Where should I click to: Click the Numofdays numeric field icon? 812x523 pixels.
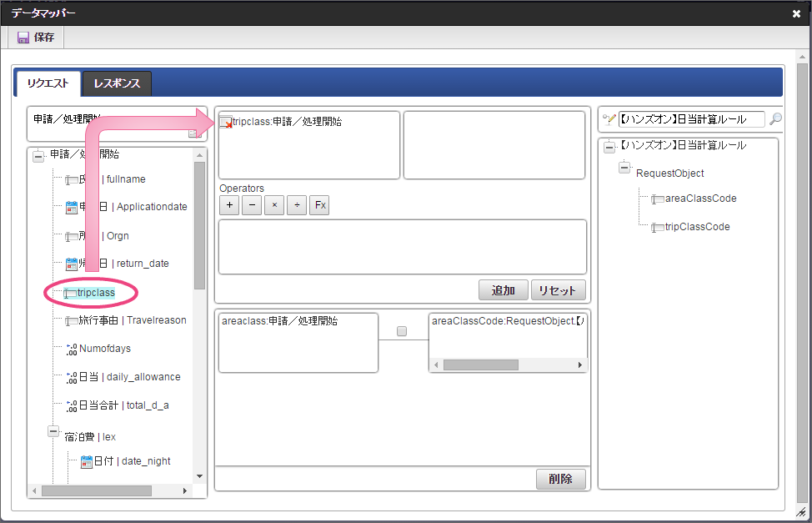[71, 349]
